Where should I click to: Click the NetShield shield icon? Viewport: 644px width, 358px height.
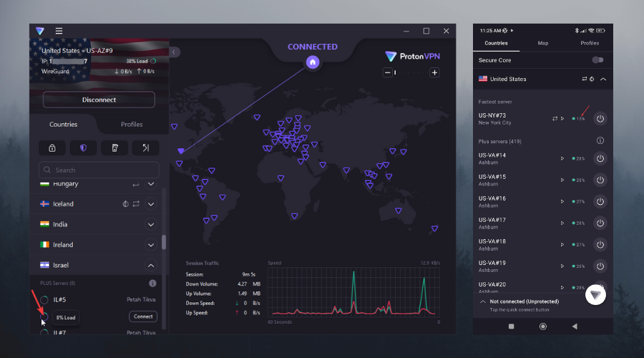pyautogui.click(x=83, y=147)
